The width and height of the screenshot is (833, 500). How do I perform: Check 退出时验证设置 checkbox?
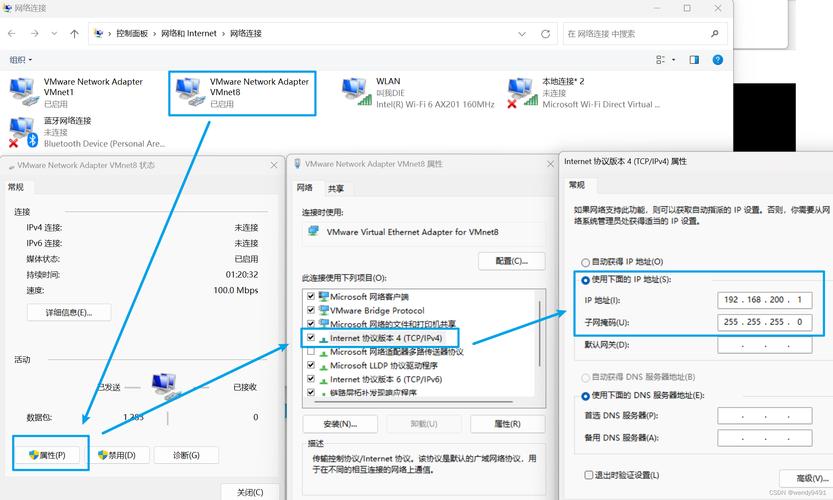pos(589,475)
